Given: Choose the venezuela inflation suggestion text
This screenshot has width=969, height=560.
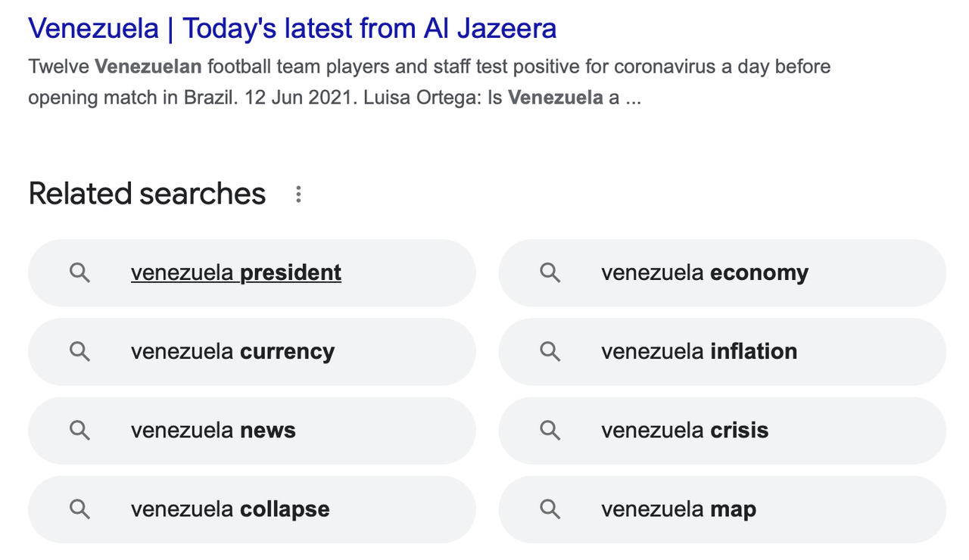Looking at the screenshot, I should click(699, 351).
